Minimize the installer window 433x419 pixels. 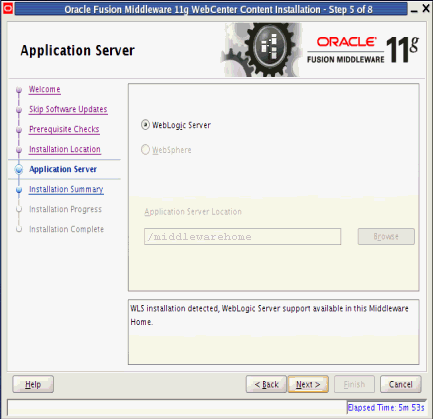click(414, 11)
